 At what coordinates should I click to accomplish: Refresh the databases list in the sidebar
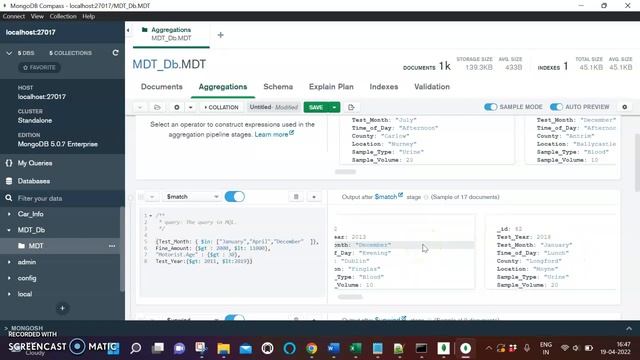[116, 53]
